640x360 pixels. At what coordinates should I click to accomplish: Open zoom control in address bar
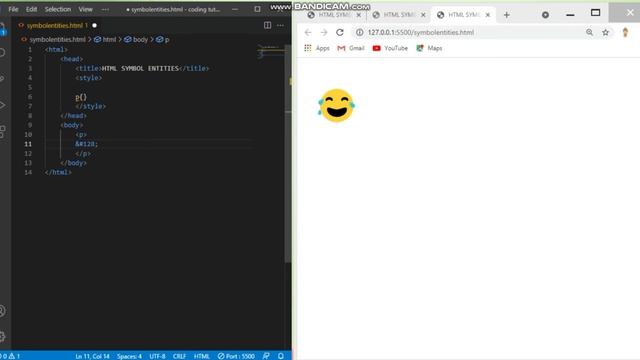coord(589,32)
